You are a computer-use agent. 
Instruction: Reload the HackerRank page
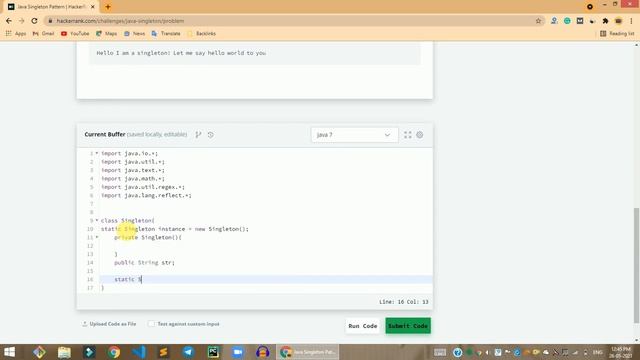coord(34,21)
